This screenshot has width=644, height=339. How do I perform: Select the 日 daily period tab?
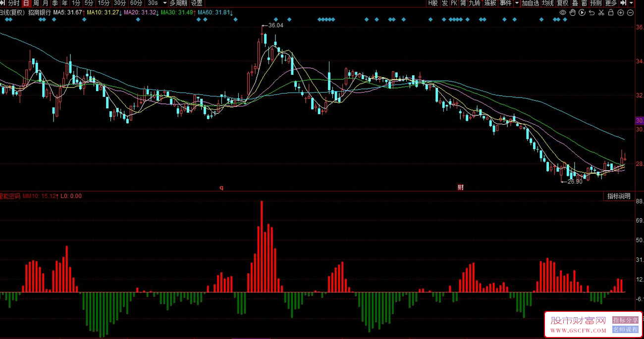click(x=26, y=3)
